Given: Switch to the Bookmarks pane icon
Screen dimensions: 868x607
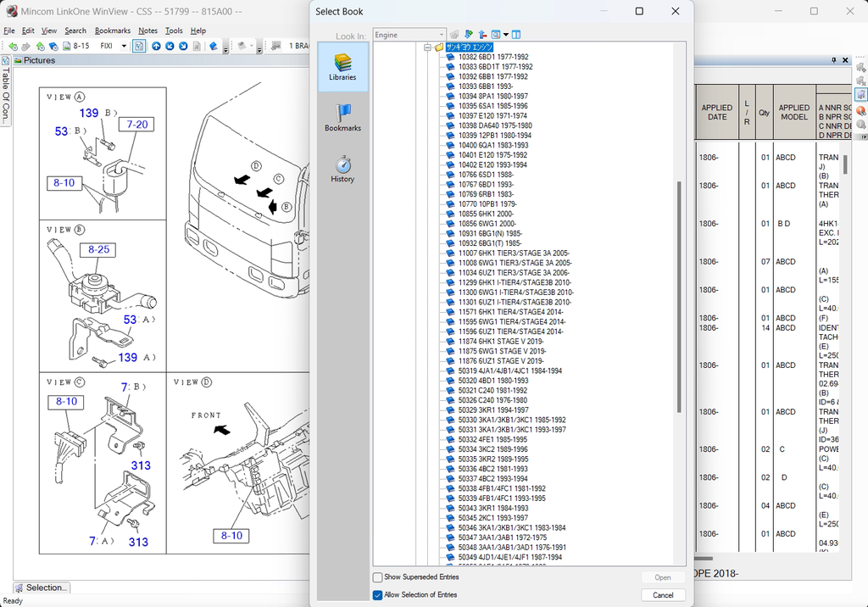Looking at the screenshot, I should tap(343, 117).
